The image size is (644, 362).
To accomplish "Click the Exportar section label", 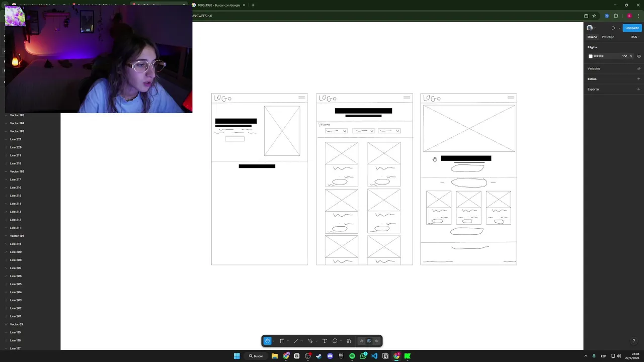I will point(593,89).
